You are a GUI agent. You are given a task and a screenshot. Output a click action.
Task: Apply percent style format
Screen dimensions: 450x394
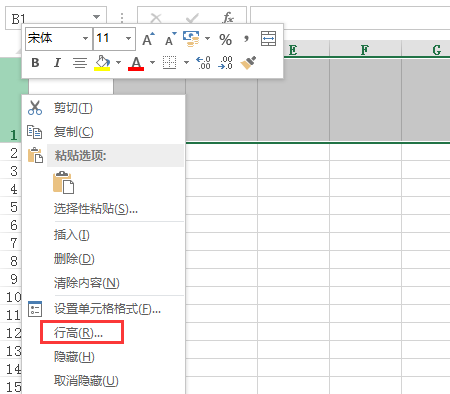click(225, 39)
